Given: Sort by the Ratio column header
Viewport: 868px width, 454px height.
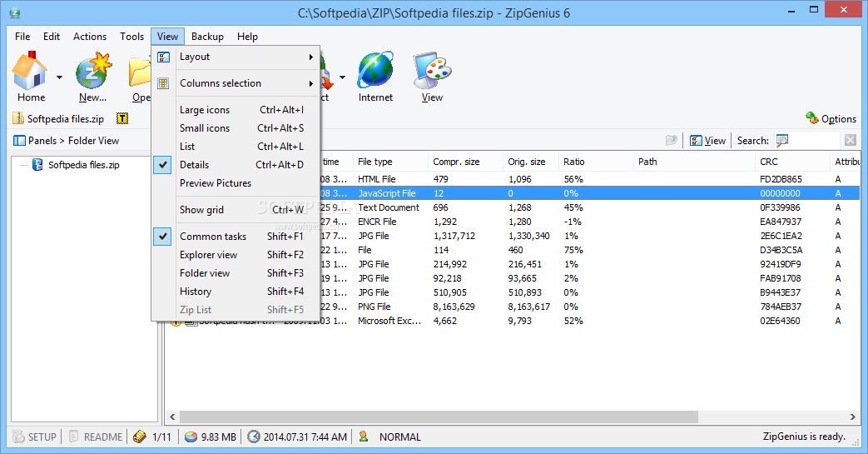Looking at the screenshot, I should pyautogui.click(x=595, y=162).
